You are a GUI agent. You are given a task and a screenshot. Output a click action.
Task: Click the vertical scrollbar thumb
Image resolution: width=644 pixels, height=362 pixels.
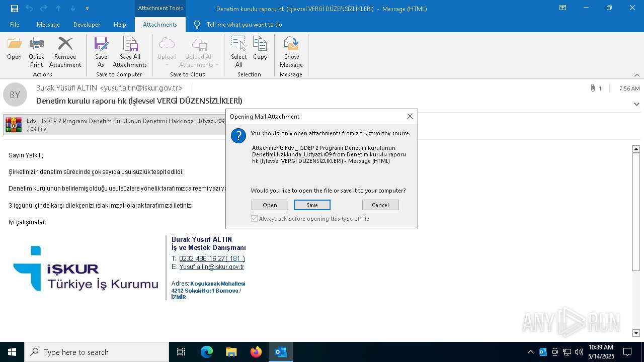[636, 211]
